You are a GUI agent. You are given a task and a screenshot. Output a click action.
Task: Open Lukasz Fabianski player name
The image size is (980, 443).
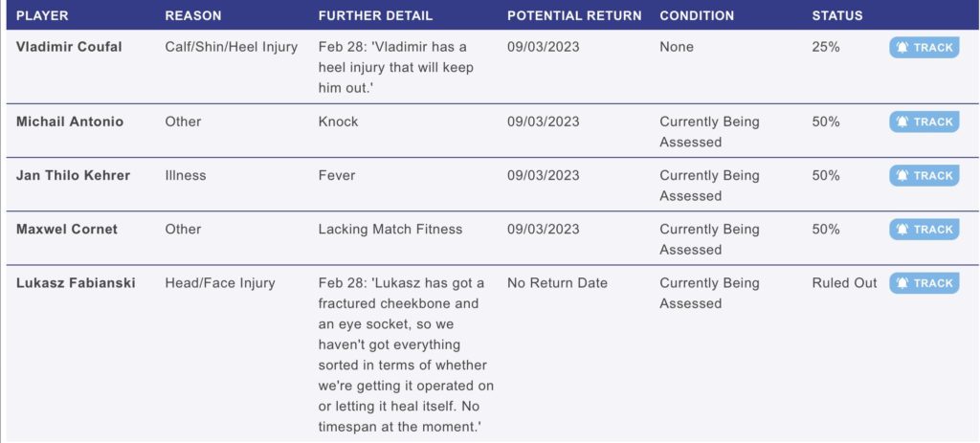pos(76,282)
